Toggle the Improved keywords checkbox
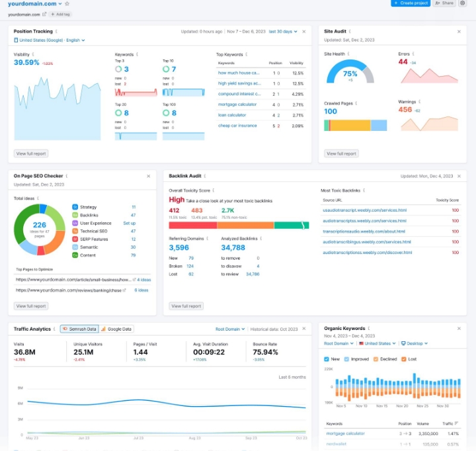 346,359
